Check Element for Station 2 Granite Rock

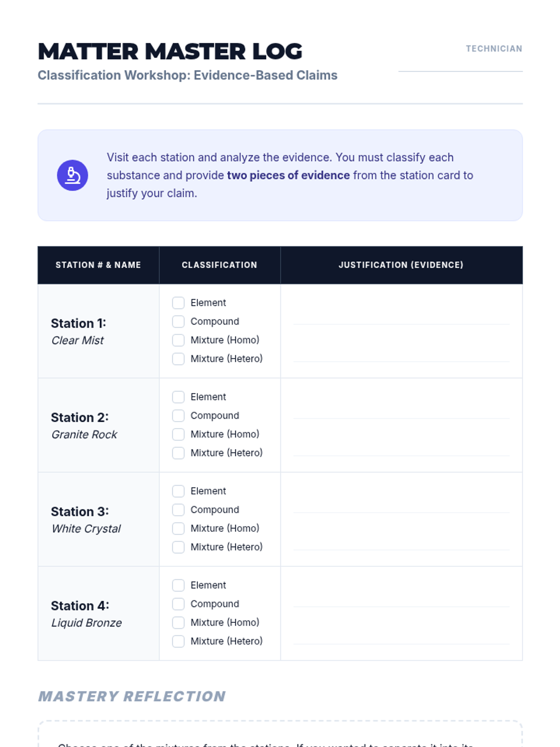point(178,397)
